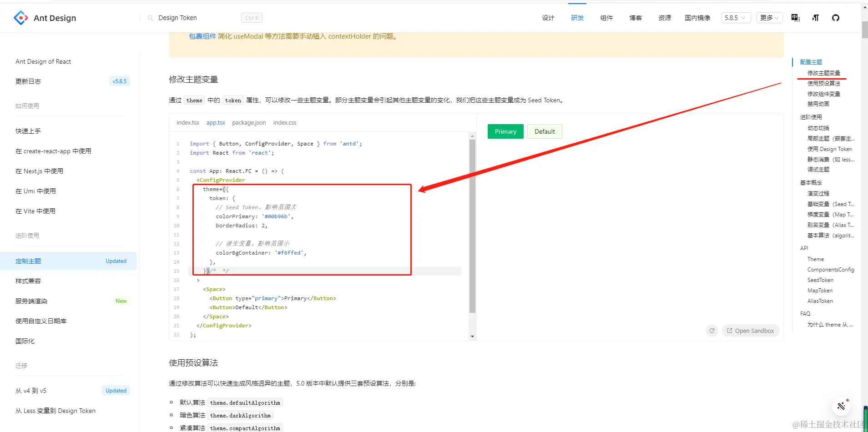Jump to FAQ anchor link
Screen dimensions: 868x432
(805, 314)
